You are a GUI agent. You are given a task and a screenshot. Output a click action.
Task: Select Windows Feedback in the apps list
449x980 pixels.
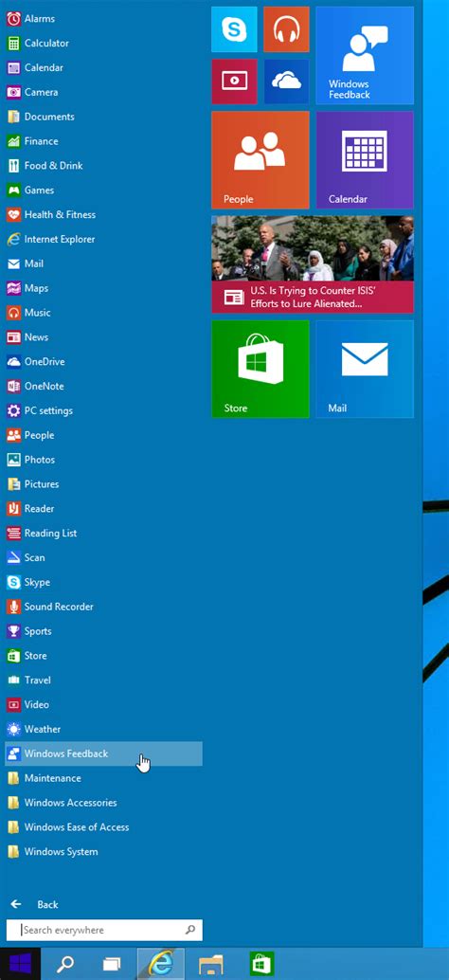click(x=103, y=753)
